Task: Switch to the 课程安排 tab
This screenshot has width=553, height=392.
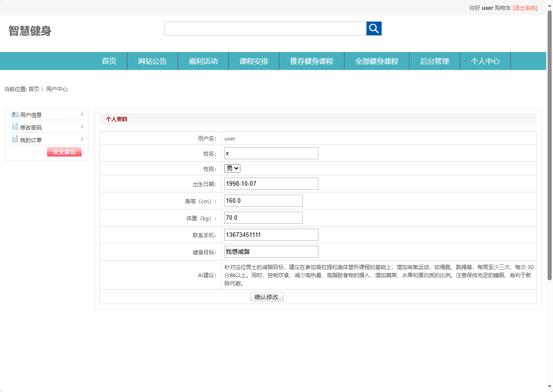Action: (x=254, y=61)
